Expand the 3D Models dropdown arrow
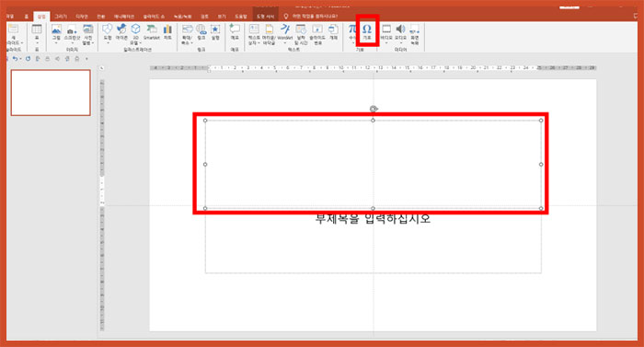Image resolution: width=644 pixels, height=347 pixels. click(x=141, y=43)
